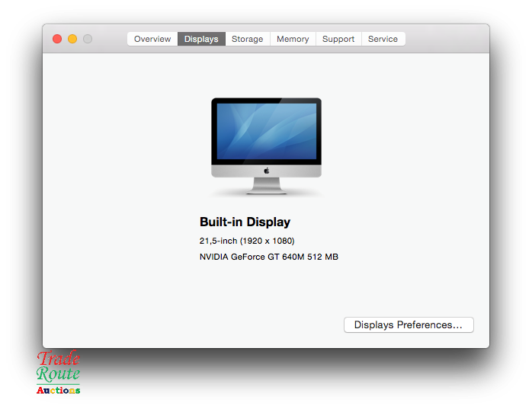Click the Apple logo on the iMac

[267, 171]
